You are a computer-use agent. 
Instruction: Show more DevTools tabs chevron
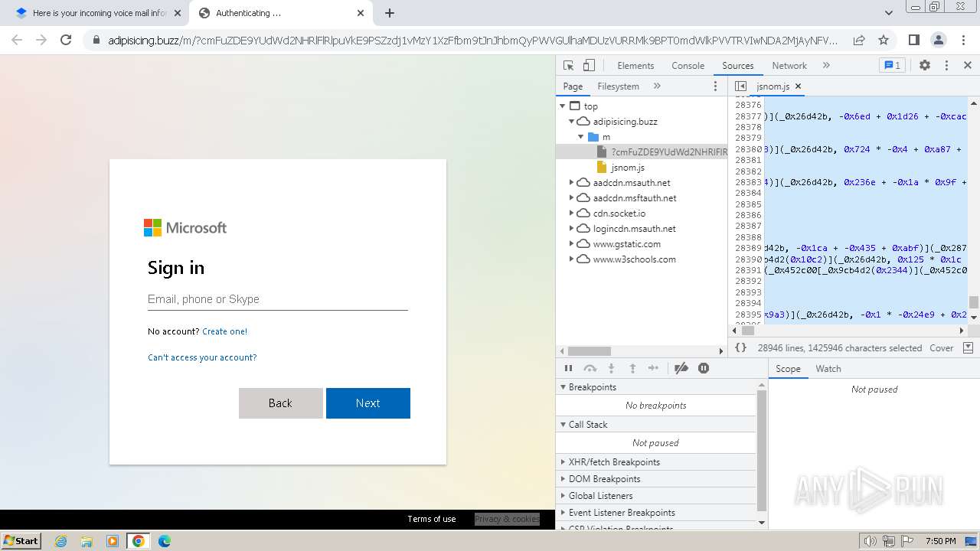826,66
